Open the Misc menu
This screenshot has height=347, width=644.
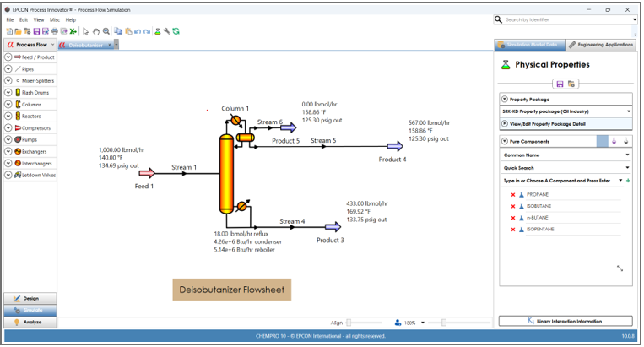(x=55, y=19)
